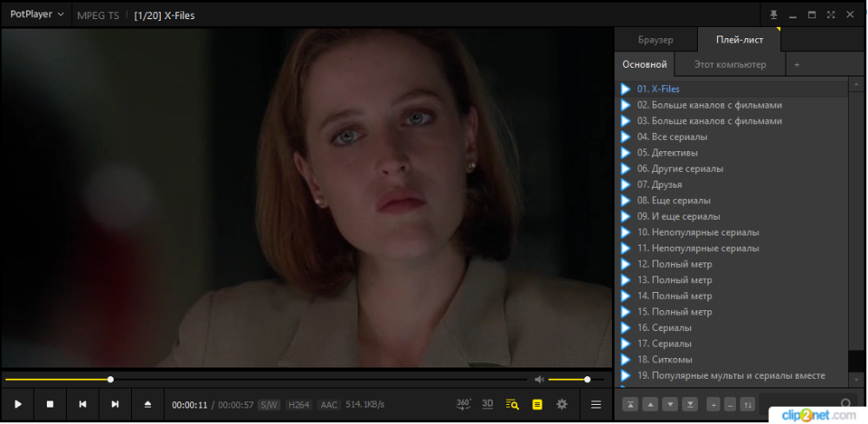The image size is (868, 424).
Task: Select playlist item 16. Сериалы
Action: [x=732, y=328]
